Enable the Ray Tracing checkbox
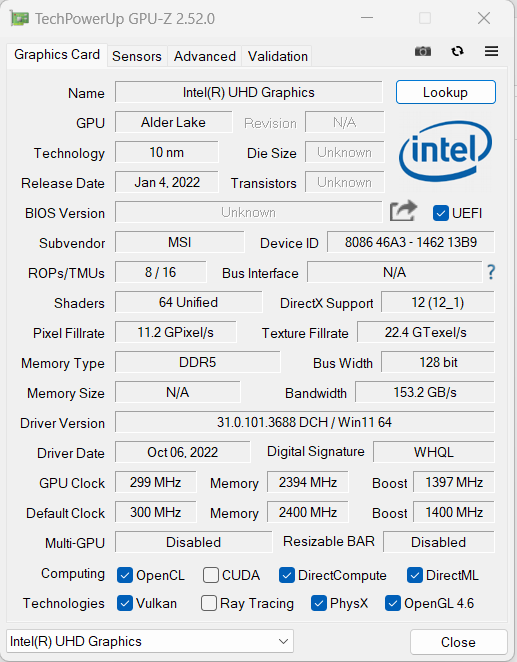The height and width of the screenshot is (662, 517). coord(209,603)
